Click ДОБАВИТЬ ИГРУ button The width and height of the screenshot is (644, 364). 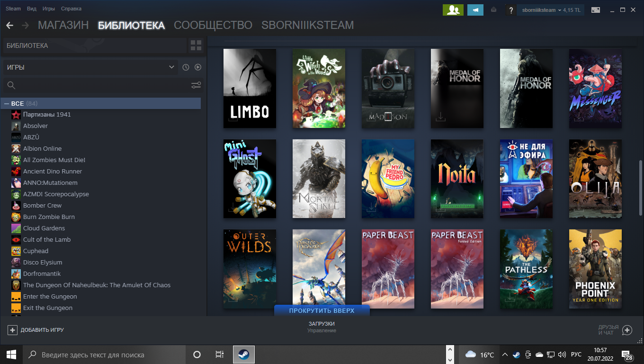(36, 330)
